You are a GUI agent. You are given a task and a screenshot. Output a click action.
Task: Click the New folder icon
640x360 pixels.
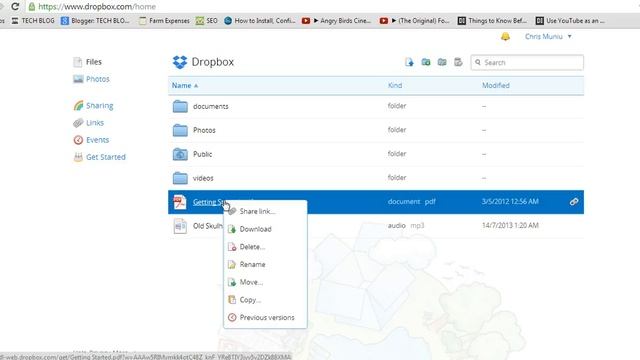(x=426, y=62)
